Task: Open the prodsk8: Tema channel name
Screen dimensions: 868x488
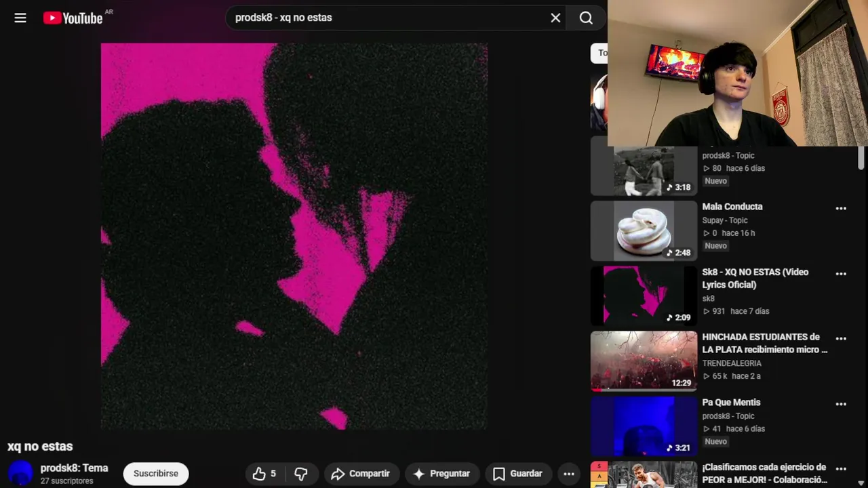Action: point(74,468)
